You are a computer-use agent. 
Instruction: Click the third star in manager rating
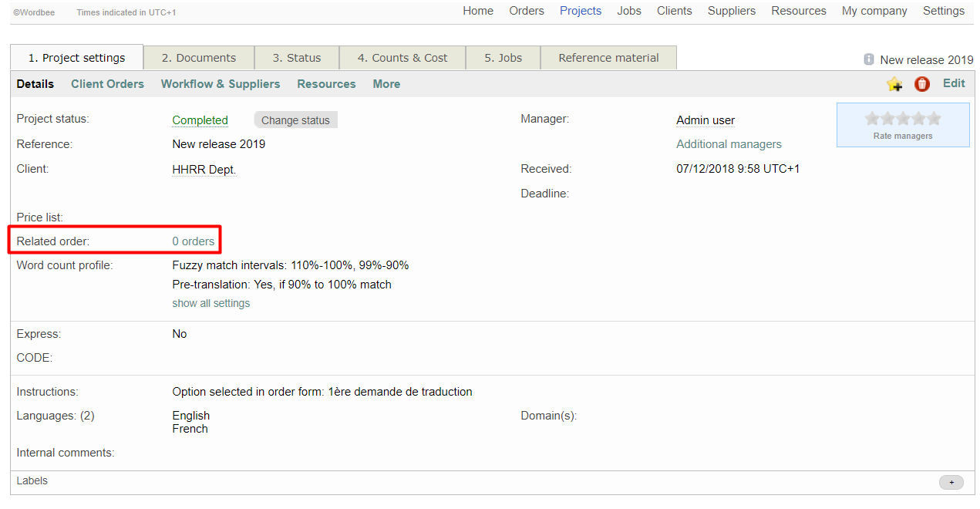903,119
